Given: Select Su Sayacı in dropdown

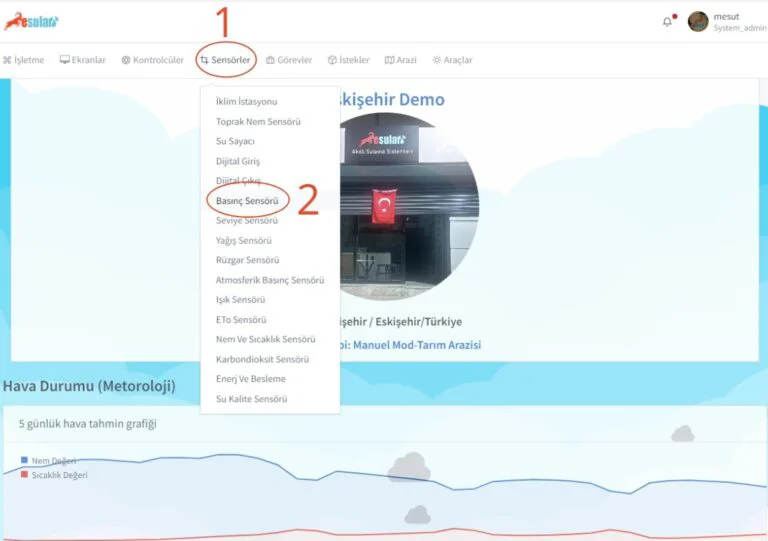Looking at the screenshot, I should click(x=235, y=141).
